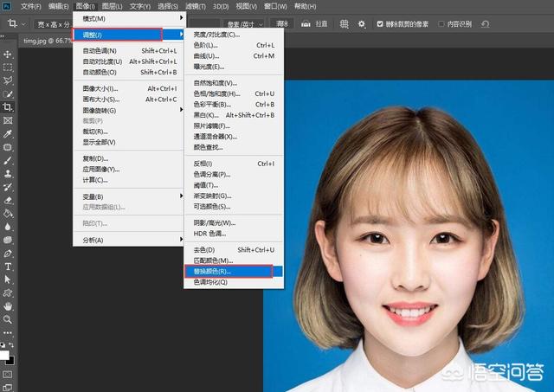Choose 去色(D) in the adjustments submenu
Viewport: 554px width, 392px height.
[x=234, y=250]
